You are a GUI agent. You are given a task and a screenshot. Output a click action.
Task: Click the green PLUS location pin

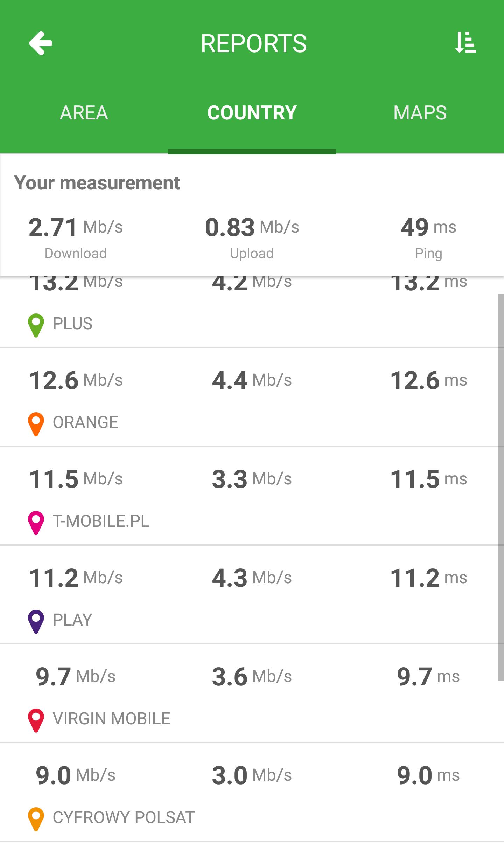tap(36, 325)
